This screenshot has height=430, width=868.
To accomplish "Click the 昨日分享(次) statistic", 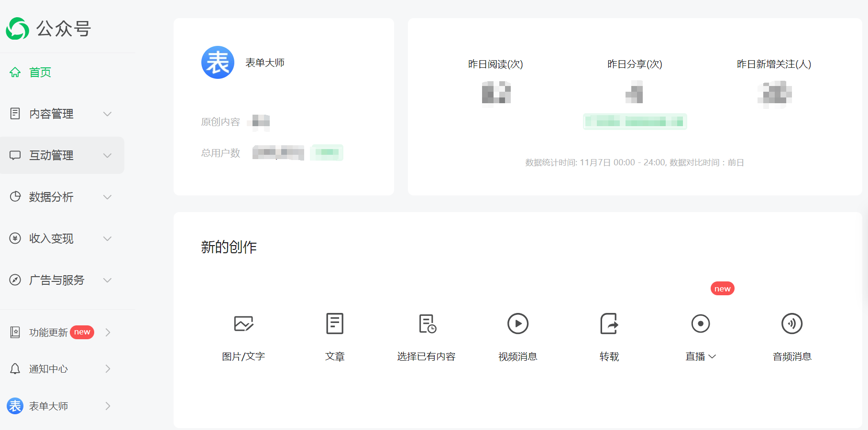I will click(x=635, y=64).
